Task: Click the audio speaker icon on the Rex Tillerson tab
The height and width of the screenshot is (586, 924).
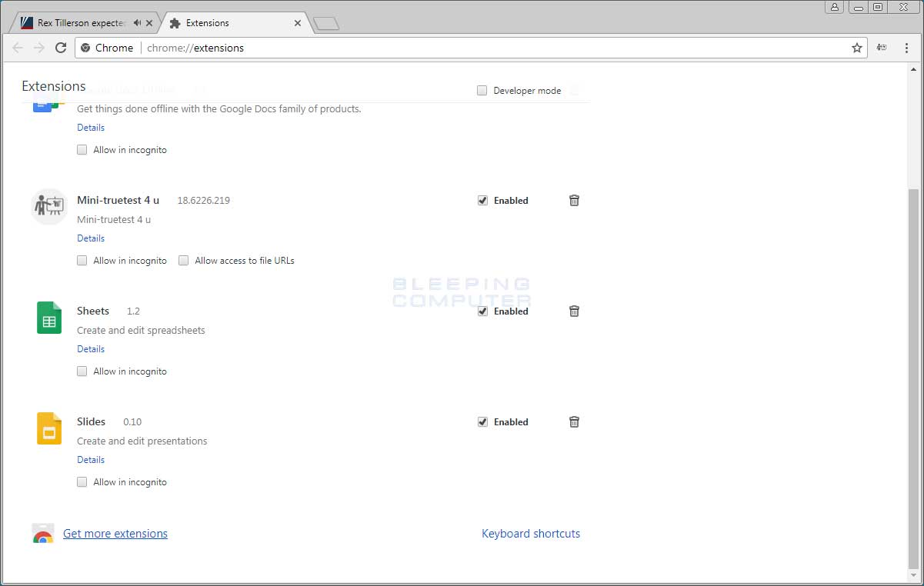Action: click(137, 23)
